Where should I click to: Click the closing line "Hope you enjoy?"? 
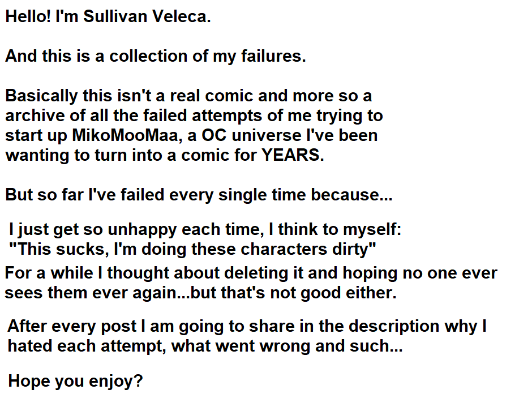pyautogui.click(x=75, y=381)
